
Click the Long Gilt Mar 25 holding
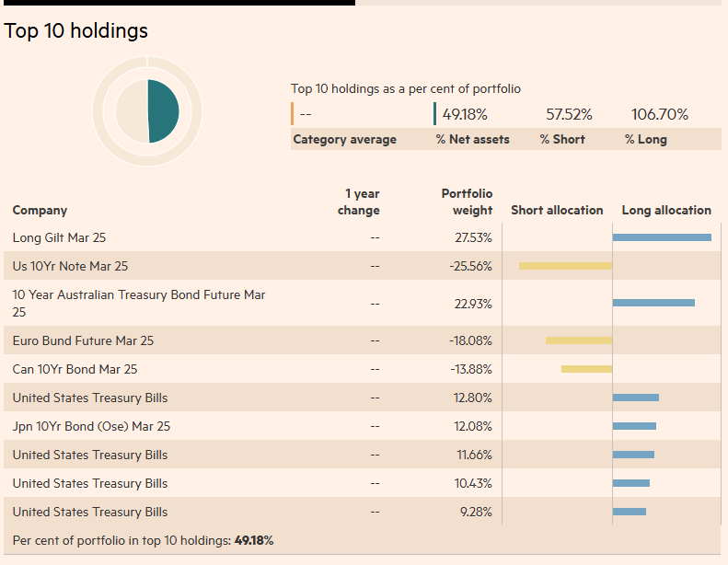[59, 237]
